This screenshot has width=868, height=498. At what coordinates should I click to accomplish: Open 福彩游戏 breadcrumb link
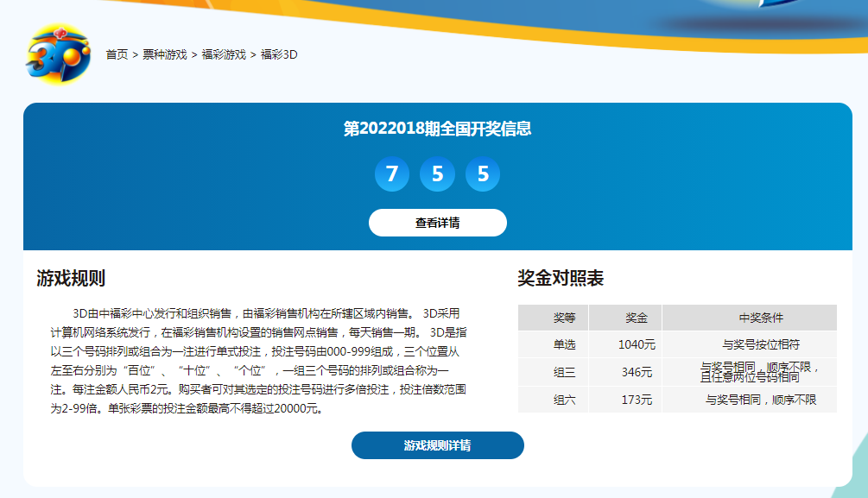224,54
